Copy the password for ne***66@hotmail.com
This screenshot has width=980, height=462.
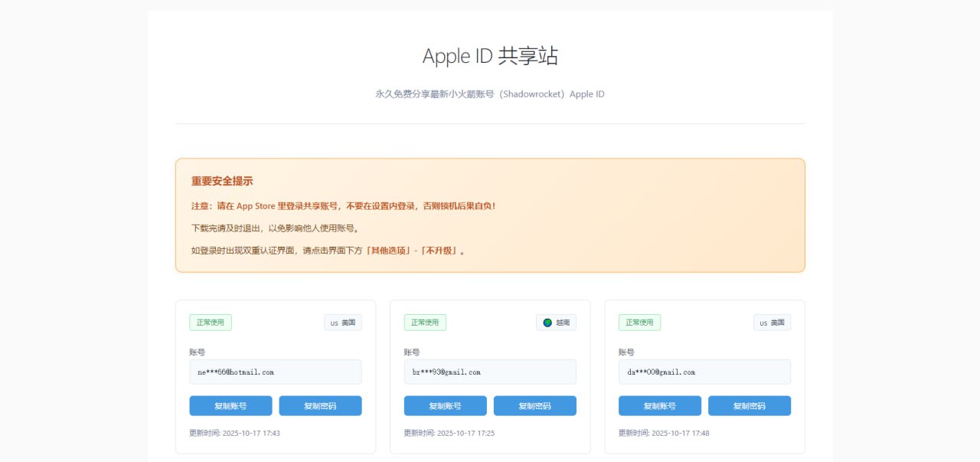[320, 405]
